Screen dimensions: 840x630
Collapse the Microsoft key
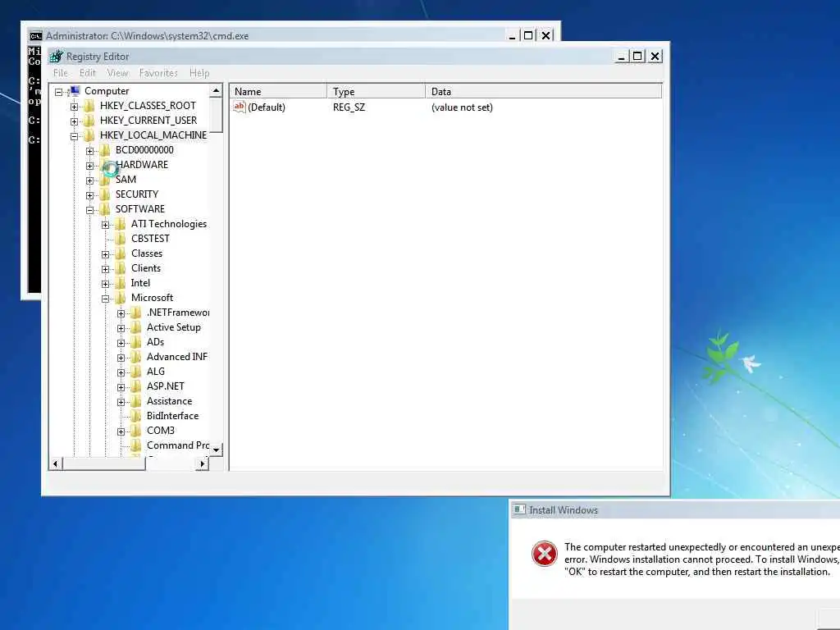105,299
